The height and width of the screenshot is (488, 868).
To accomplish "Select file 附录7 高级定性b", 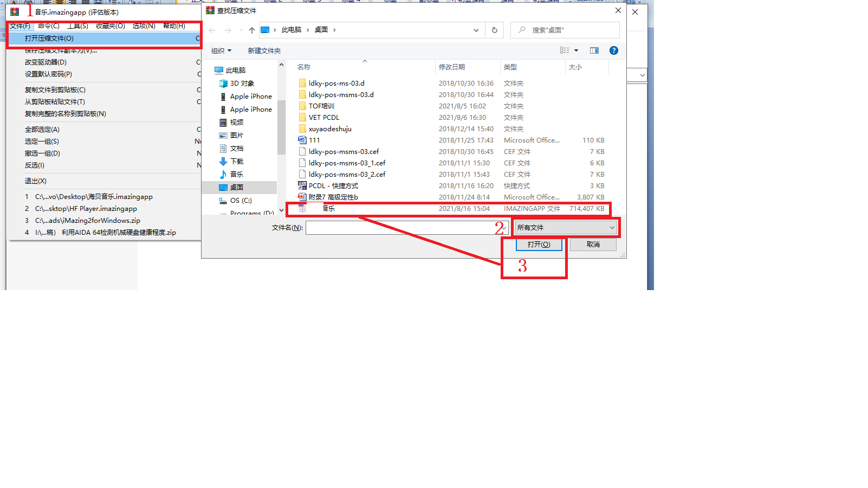I will click(x=333, y=197).
